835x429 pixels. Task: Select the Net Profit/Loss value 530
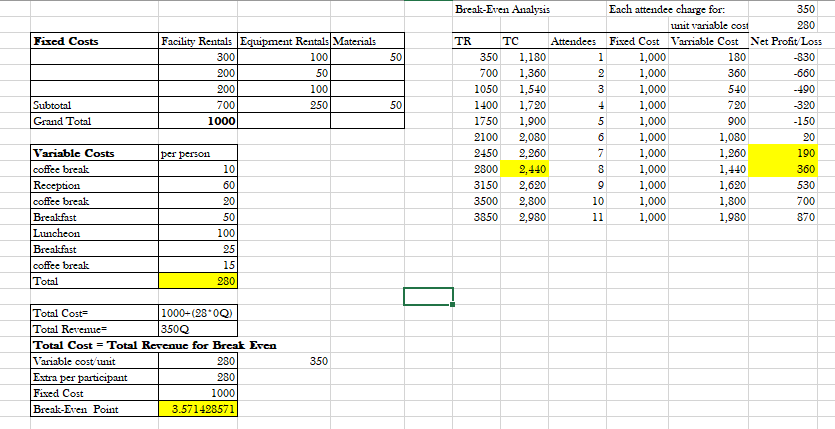(783, 185)
